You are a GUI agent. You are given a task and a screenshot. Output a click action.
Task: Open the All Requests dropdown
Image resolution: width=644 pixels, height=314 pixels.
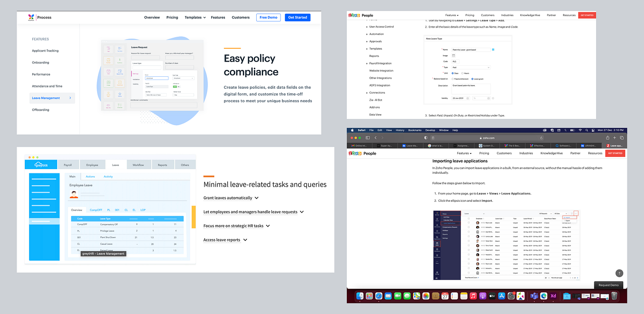point(545,214)
